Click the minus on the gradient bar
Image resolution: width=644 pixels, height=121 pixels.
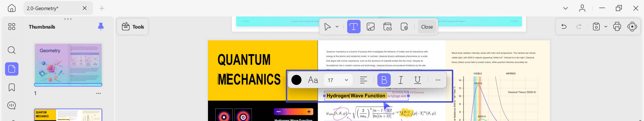(278, 112)
